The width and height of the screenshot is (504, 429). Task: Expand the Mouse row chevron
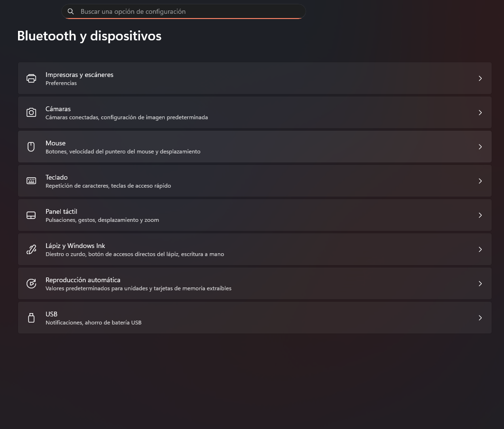[x=480, y=147]
